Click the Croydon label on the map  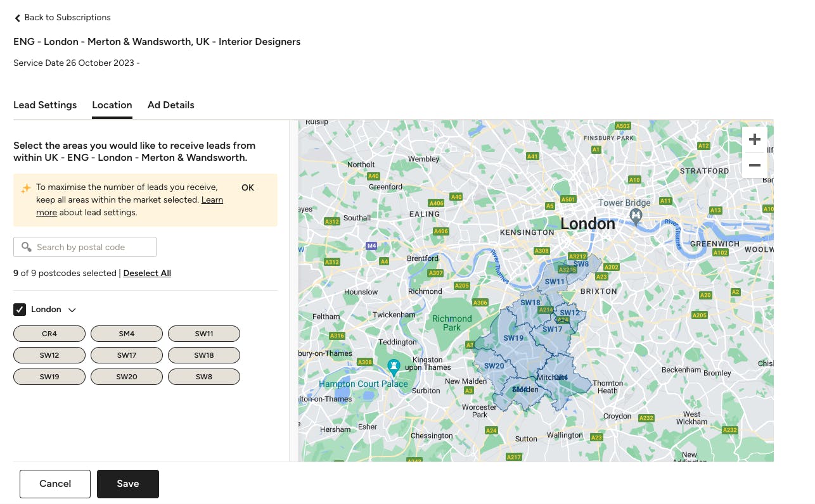[617, 416]
